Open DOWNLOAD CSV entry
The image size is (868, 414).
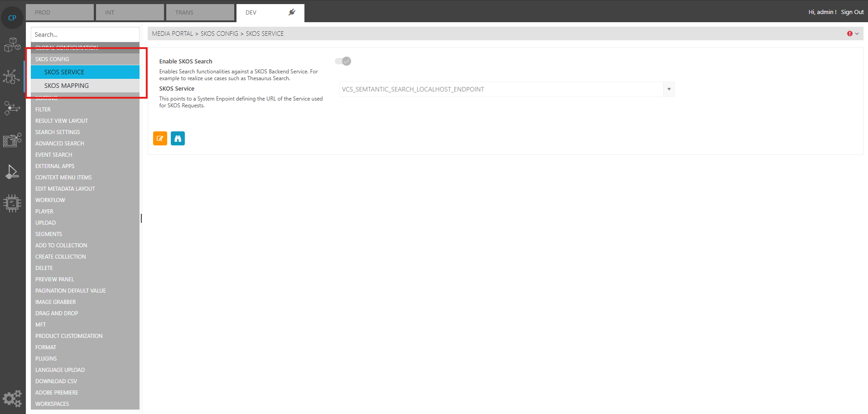[85, 381]
